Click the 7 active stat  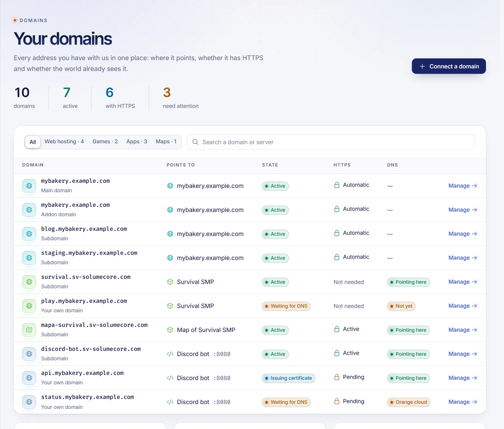tap(70, 98)
